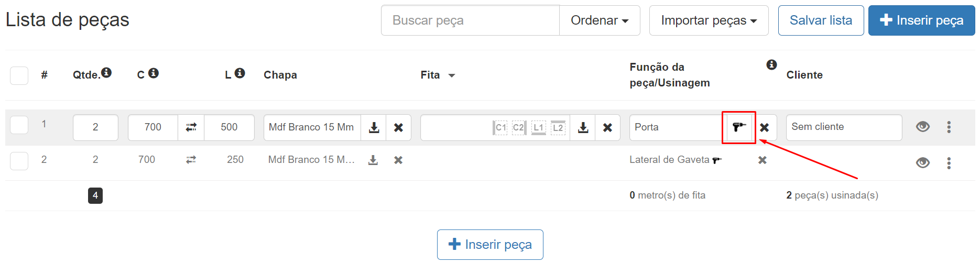Tick the select-all header checkbox

pos(19,75)
